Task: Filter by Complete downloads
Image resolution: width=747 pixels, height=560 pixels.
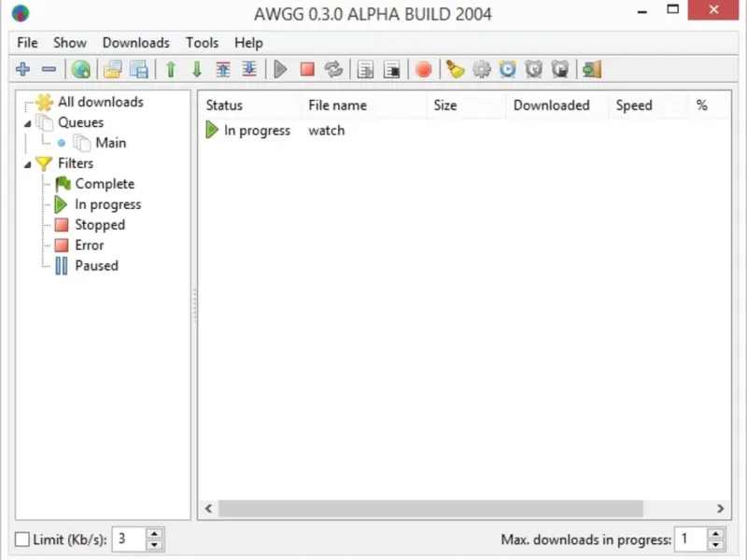Action: click(105, 184)
